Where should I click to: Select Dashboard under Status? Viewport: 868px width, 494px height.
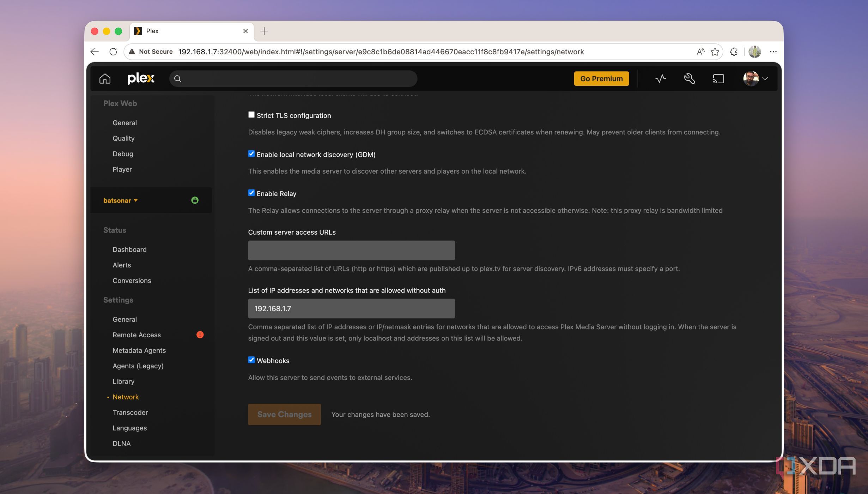click(x=129, y=249)
